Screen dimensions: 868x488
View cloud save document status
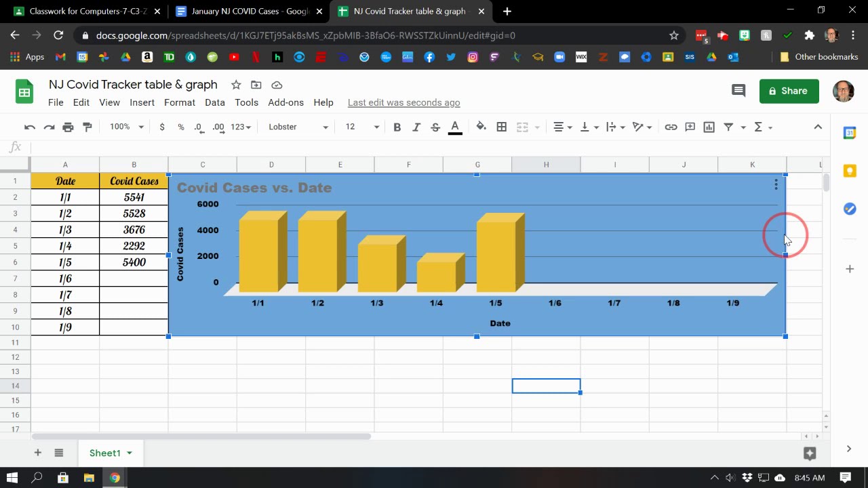[277, 85]
